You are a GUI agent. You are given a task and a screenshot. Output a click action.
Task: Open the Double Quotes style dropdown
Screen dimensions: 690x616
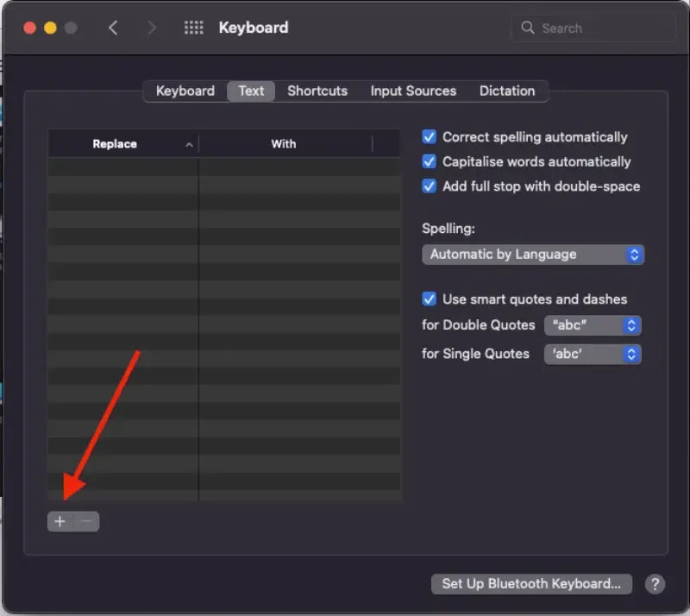tap(593, 325)
